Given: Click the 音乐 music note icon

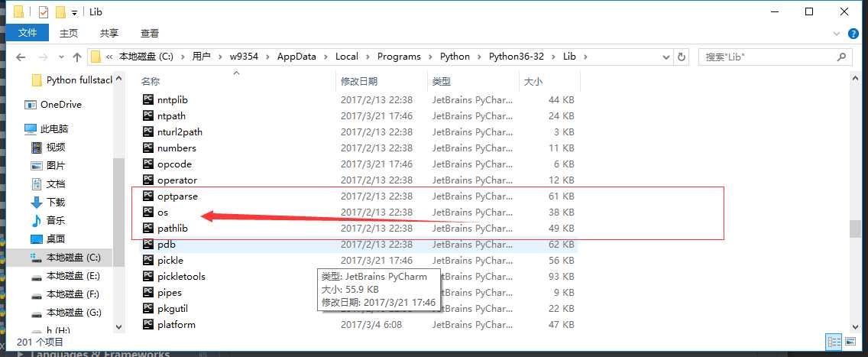Looking at the screenshot, I should (x=37, y=220).
